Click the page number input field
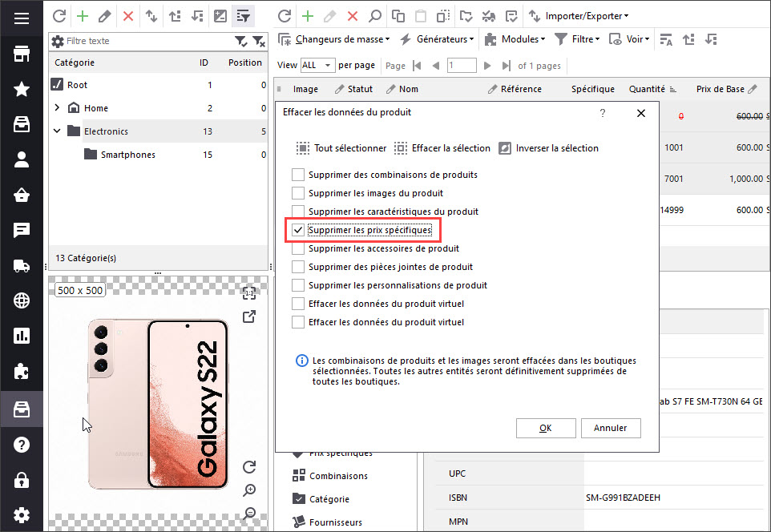This screenshot has width=771, height=532. pyautogui.click(x=462, y=66)
